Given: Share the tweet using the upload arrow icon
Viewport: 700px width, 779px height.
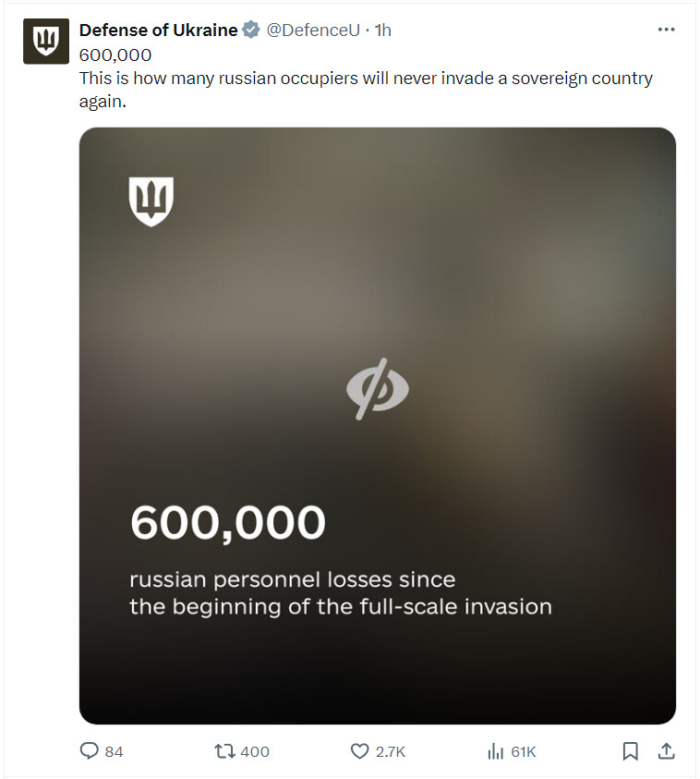Looking at the screenshot, I should (x=666, y=750).
